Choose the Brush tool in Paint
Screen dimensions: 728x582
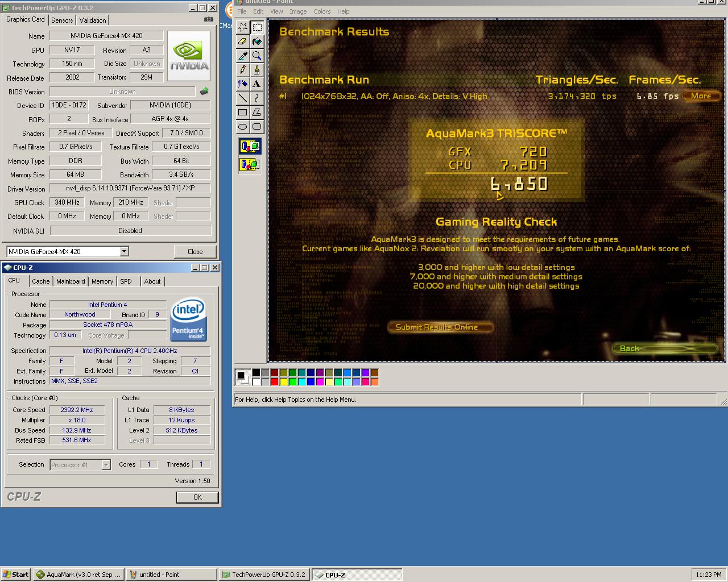(x=257, y=69)
